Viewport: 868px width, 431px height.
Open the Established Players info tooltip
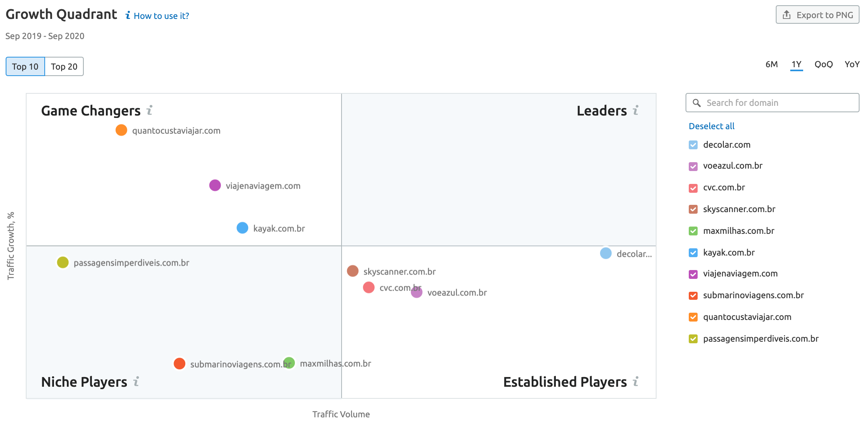click(636, 382)
